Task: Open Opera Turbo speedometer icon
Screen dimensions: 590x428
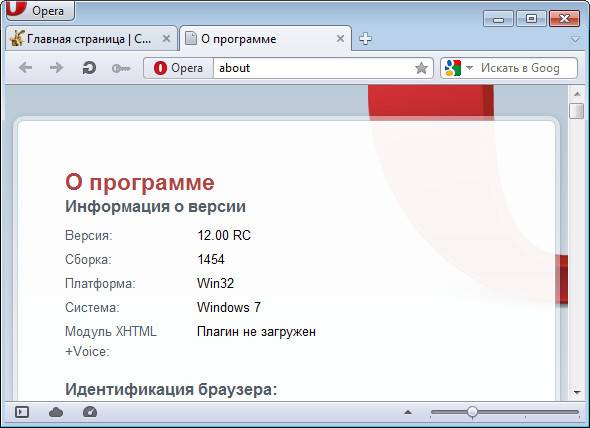Action: pos(90,412)
